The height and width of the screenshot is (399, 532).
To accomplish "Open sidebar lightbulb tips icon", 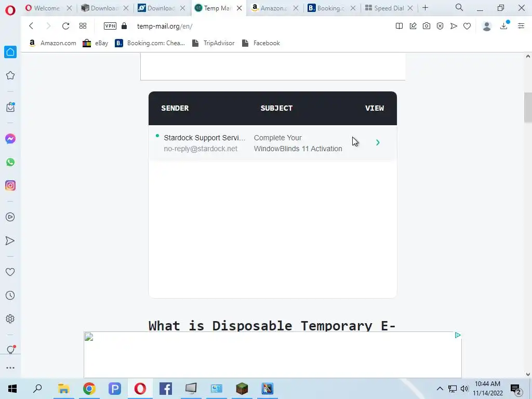I will click(10, 349).
